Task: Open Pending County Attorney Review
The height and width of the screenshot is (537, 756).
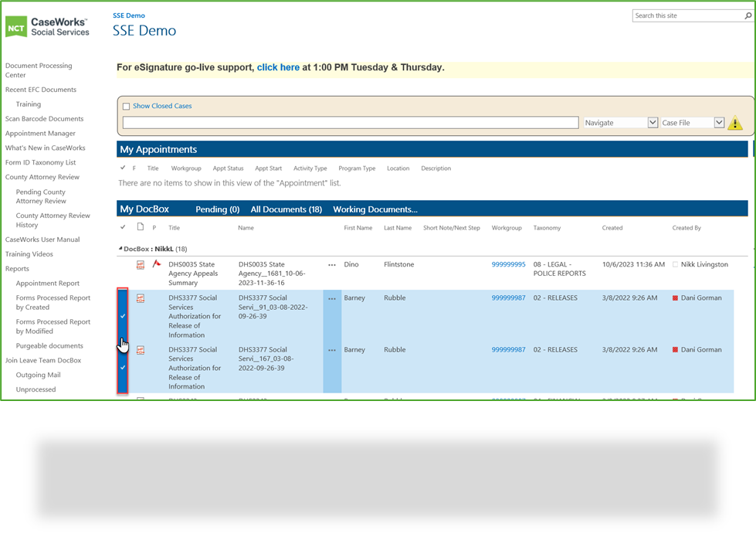Action: pos(41,196)
